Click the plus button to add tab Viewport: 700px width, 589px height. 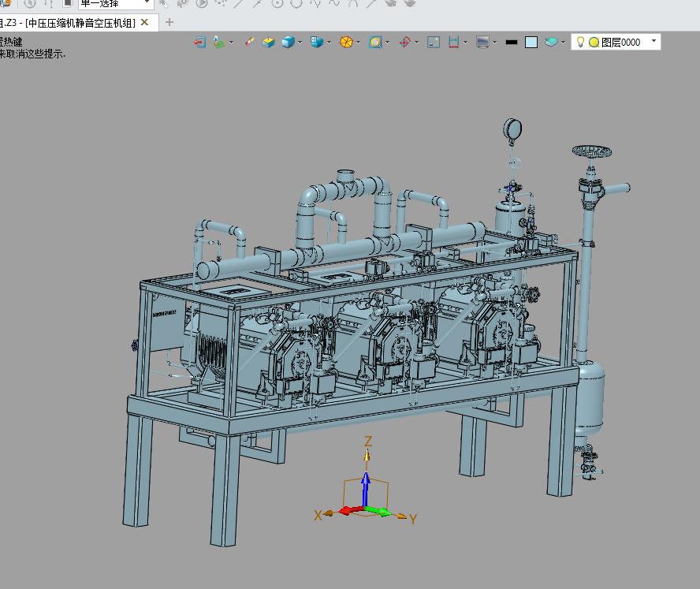[169, 22]
